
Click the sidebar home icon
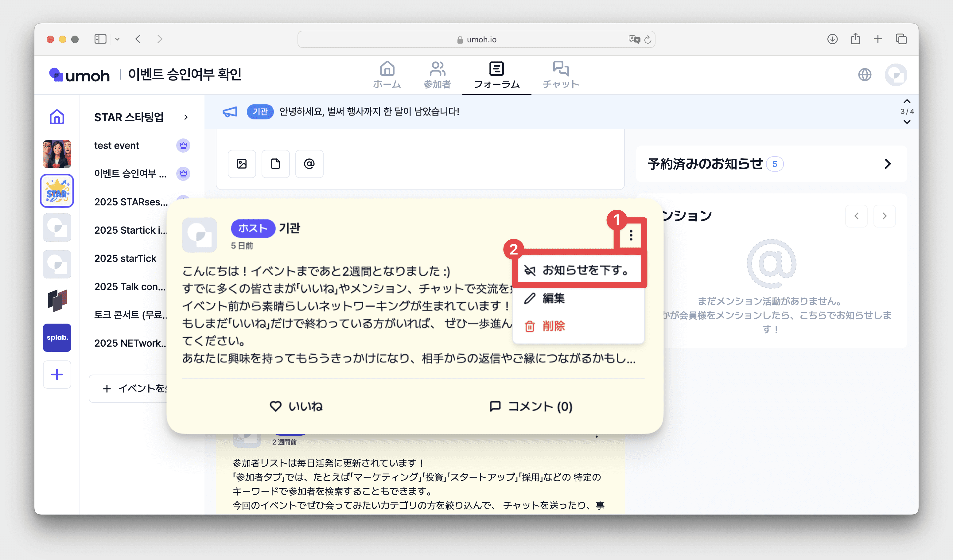(x=57, y=117)
